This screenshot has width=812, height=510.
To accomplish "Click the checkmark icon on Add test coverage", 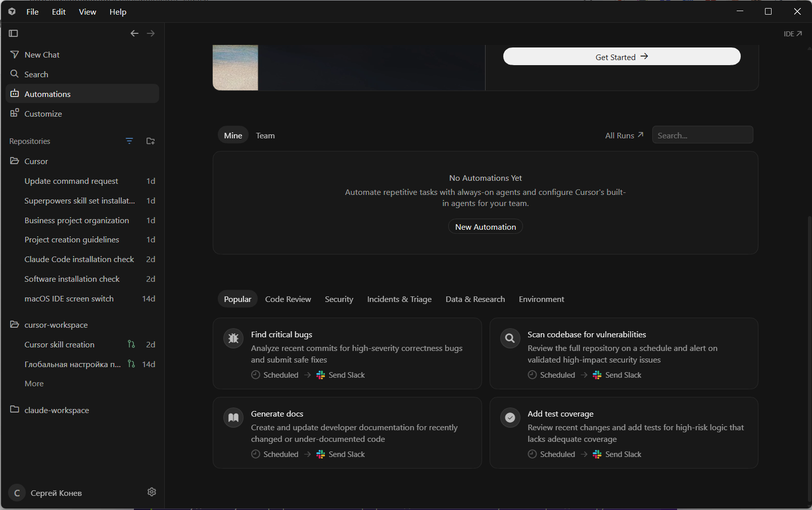I will pos(510,418).
